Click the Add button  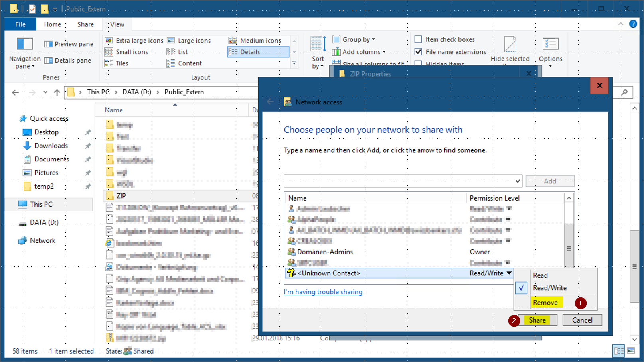tap(550, 181)
